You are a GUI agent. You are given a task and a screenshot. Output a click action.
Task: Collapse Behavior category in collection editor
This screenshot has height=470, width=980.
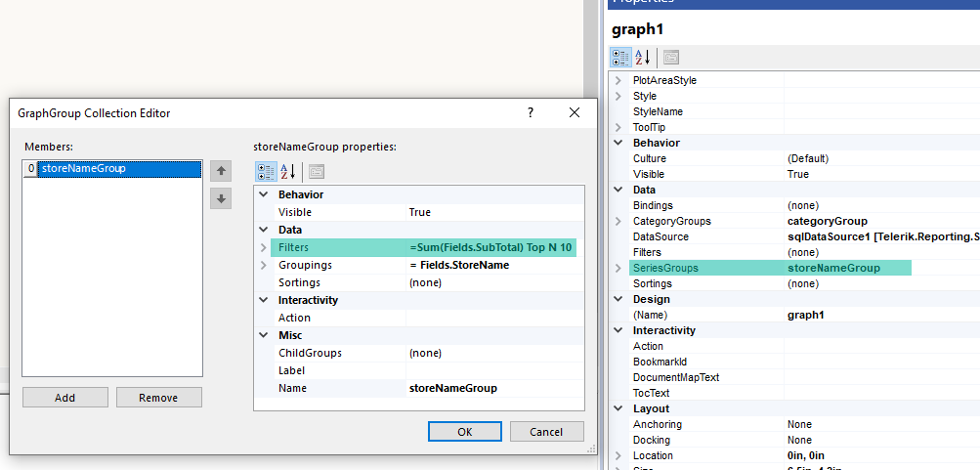pyautogui.click(x=263, y=195)
